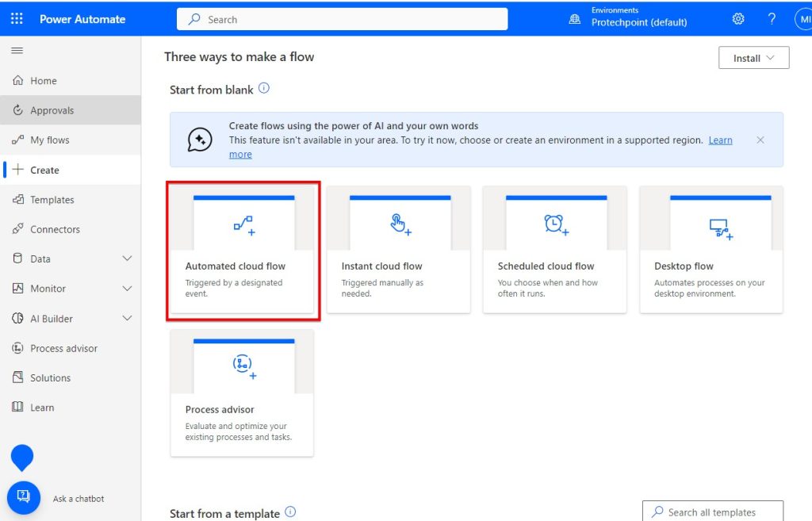The height and width of the screenshot is (521, 812).
Task: Expand the Data section chevron
Action: click(x=127, y=259)
